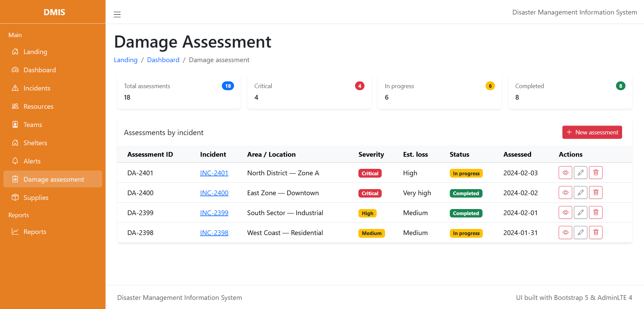The width and height of the screenshot is (644, 309).
Task: Open Dashboard via its speedometer icon
Action: click(x=16, y=70)
